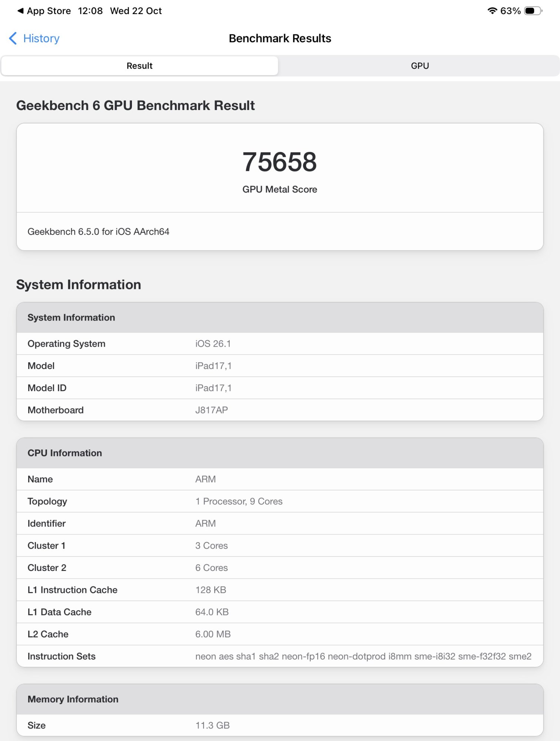Tap the 11.3 GB memory value

click(212, 725)
